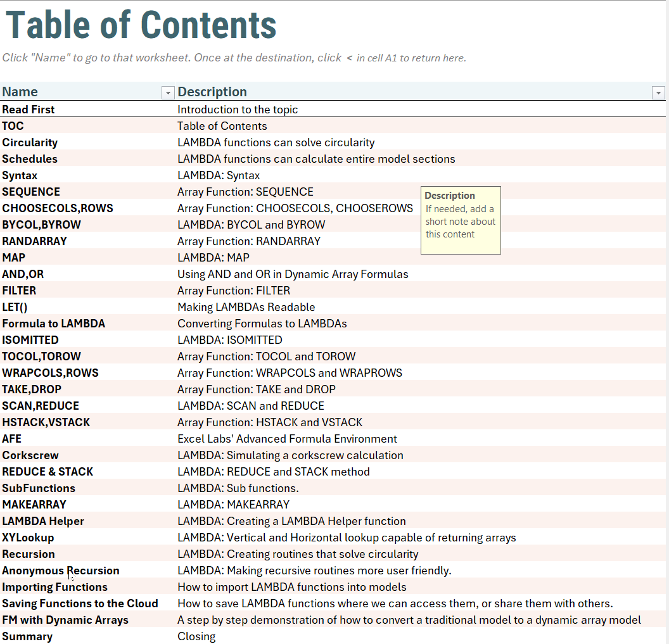
Task: Open the REDUCE & STACK link
Action: coord(48,472)
